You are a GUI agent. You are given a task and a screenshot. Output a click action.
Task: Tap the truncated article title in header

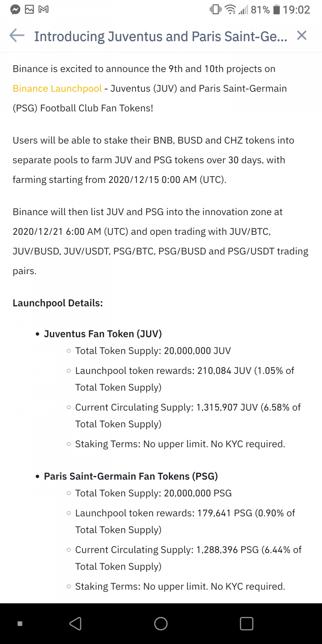click(x=161, y=36)
